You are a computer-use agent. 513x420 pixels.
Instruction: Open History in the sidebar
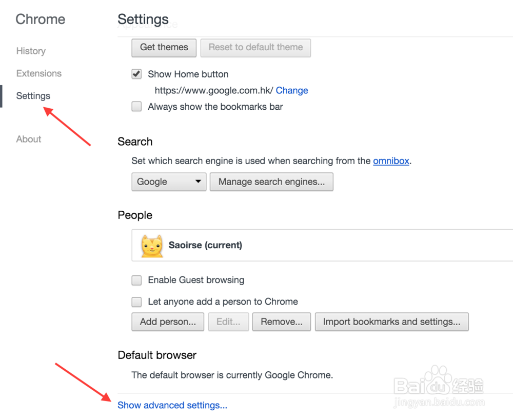click(31, 51)
